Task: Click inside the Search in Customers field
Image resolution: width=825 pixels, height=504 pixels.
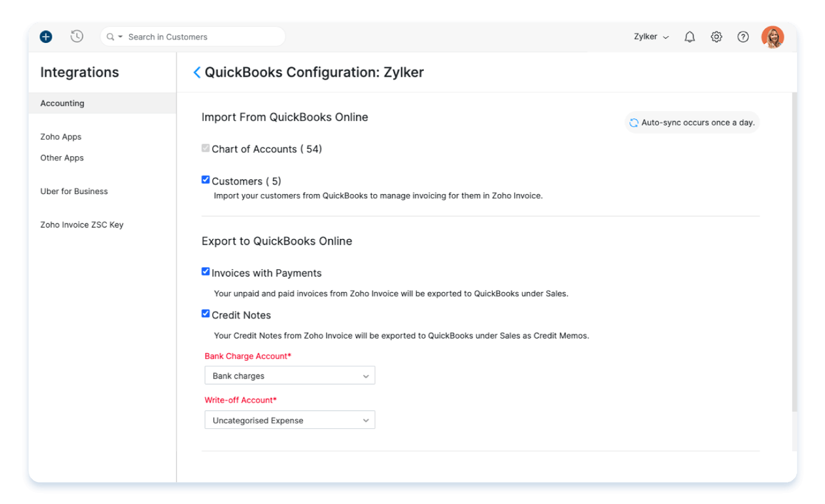Action: pyautogui.click(x=172, y=36)
